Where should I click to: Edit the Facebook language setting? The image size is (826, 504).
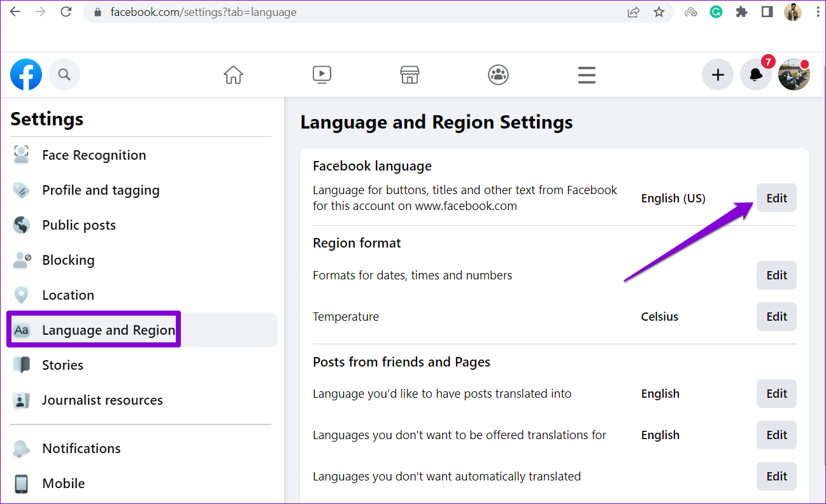pos(776,198)
